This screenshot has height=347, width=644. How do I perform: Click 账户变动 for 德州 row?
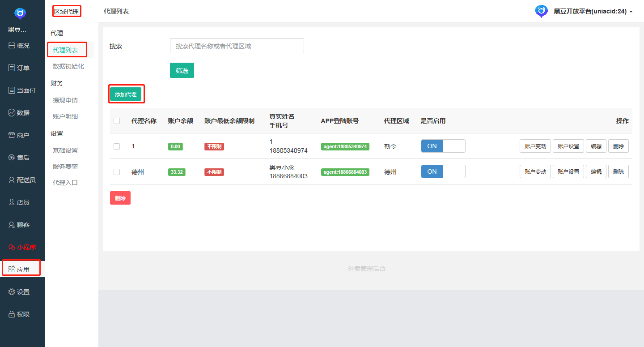[535, 171]
